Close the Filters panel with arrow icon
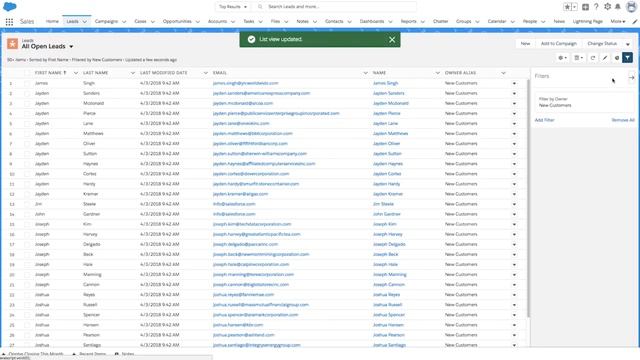The image size is (640, 360). coord(631,78)
